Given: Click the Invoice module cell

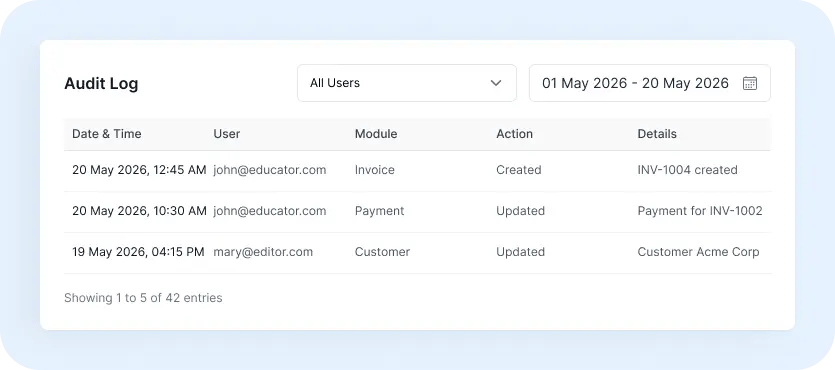Looking at the screenshot, I should click(375, 170).
